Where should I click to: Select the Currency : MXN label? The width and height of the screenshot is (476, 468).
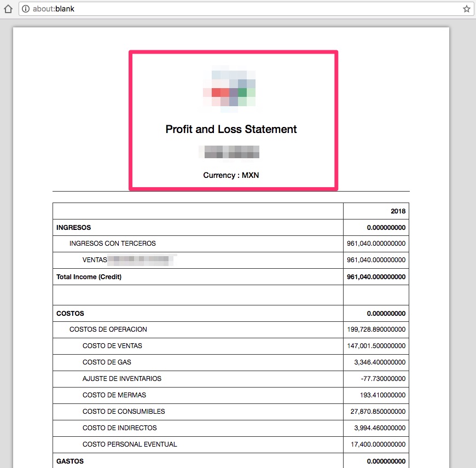231,175
